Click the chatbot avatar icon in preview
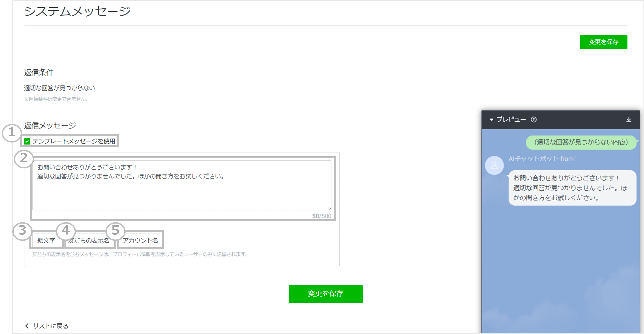 tap(494, 165)
